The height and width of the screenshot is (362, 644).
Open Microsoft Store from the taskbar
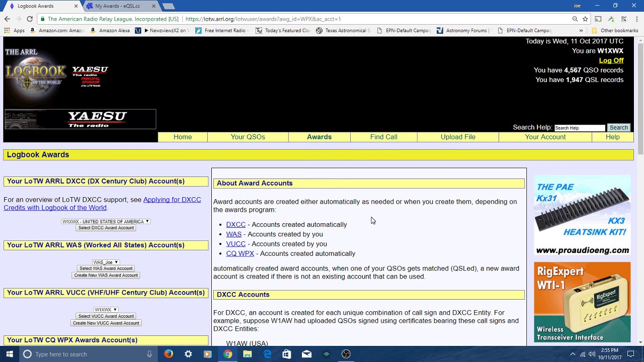[286, 354]
